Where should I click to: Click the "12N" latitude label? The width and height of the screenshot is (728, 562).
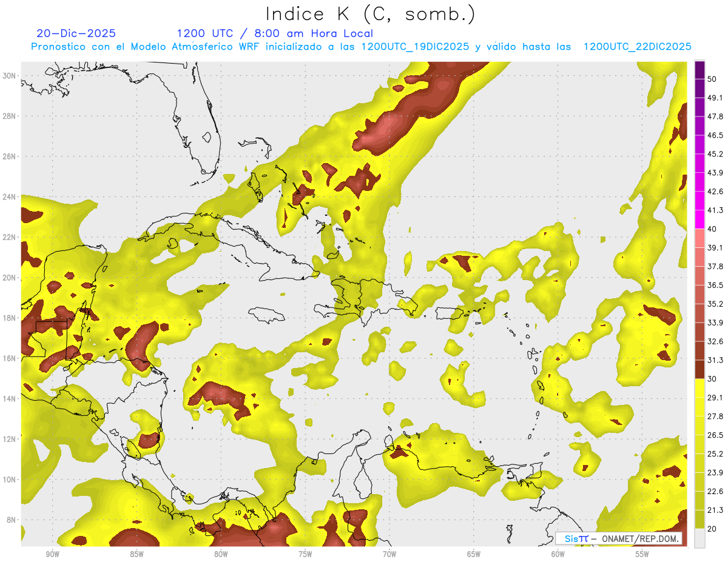pos(10,439)
